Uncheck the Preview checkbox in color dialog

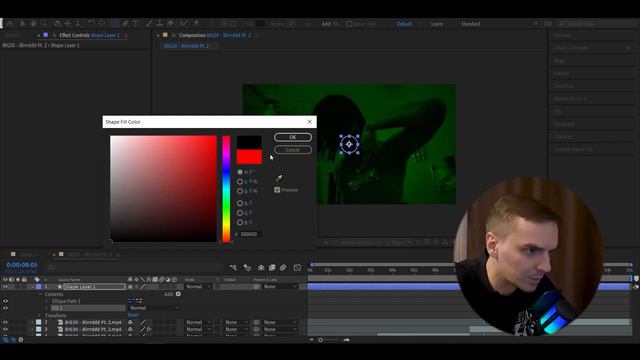click(277, 190)
